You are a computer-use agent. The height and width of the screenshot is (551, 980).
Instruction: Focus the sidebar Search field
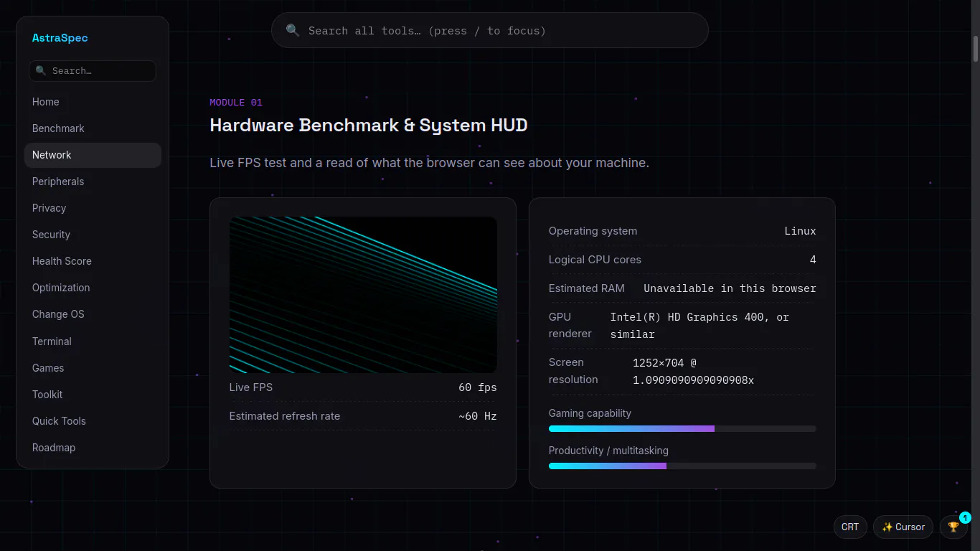click(93, 71)
